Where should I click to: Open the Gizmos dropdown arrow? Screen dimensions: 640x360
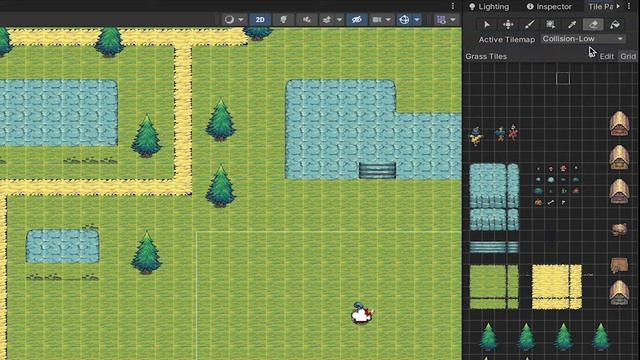pyautogui.click(x=417, y=20)
